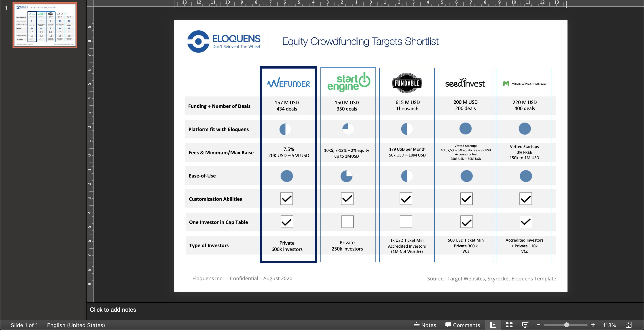Select 'Fees & Minimum/Max Raise' label
The image size is (644, 330).
coord(221,152)
